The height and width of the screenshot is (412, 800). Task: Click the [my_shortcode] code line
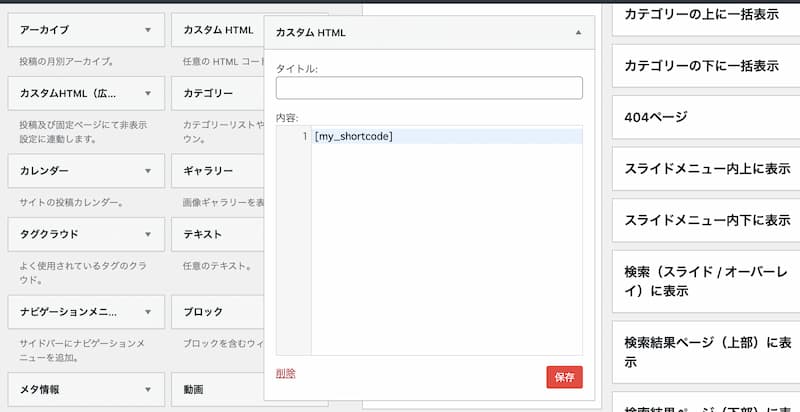[447, 136]
